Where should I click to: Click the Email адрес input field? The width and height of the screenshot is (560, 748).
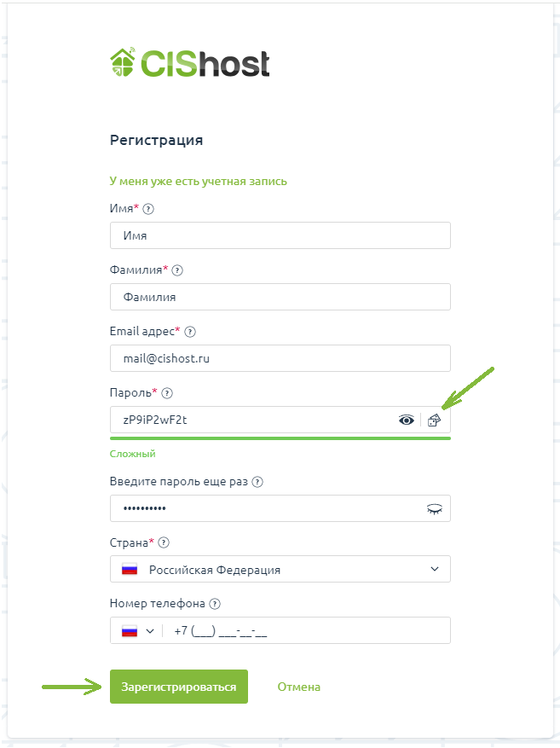pos(280,358)
